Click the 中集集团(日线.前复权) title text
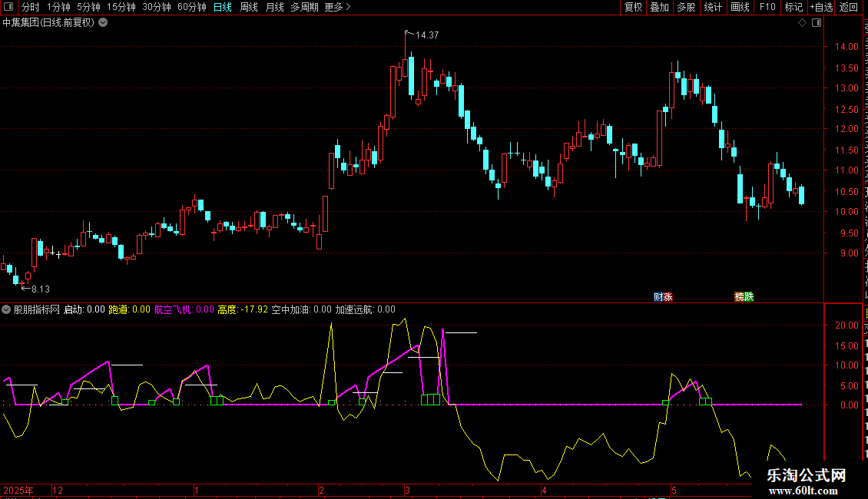This screenshot has width=868, height=499. point(48,23)
